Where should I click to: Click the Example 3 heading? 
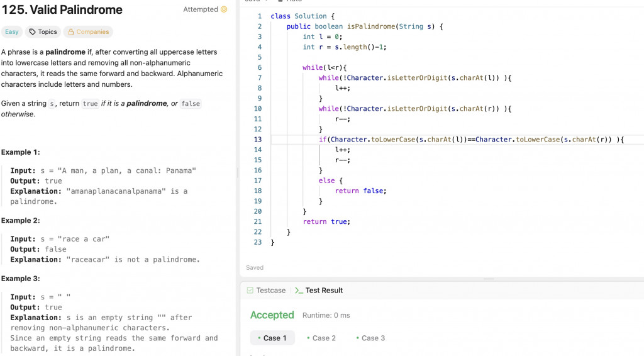tap(21, 279)
